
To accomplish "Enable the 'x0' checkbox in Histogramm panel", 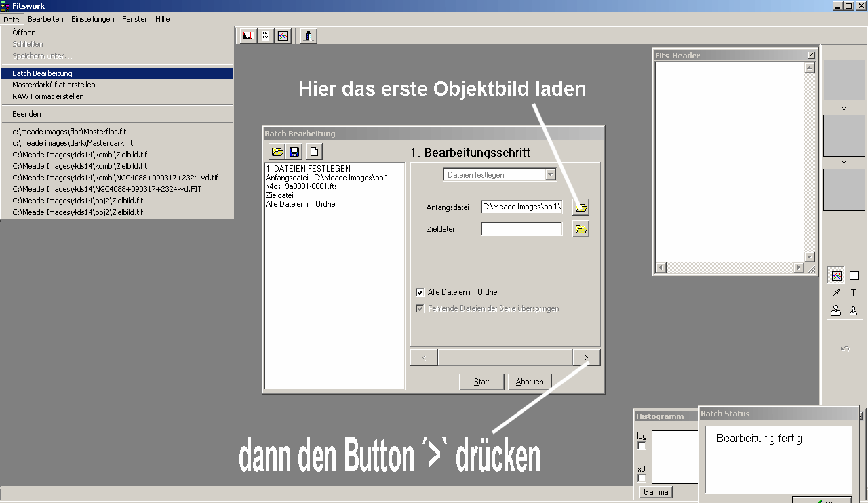I will (642, 479).
